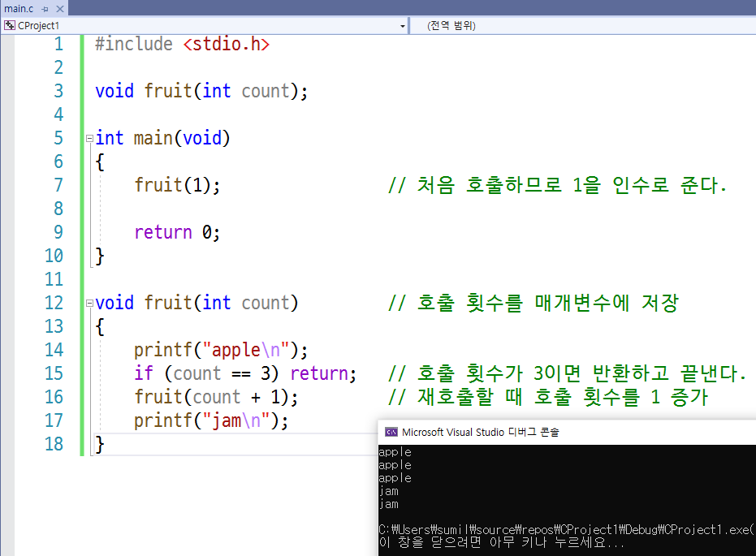Click the Microsoft Visual Studio 디버그 콘솔 title
756x556 pixels.
click(x=480, y=432)
